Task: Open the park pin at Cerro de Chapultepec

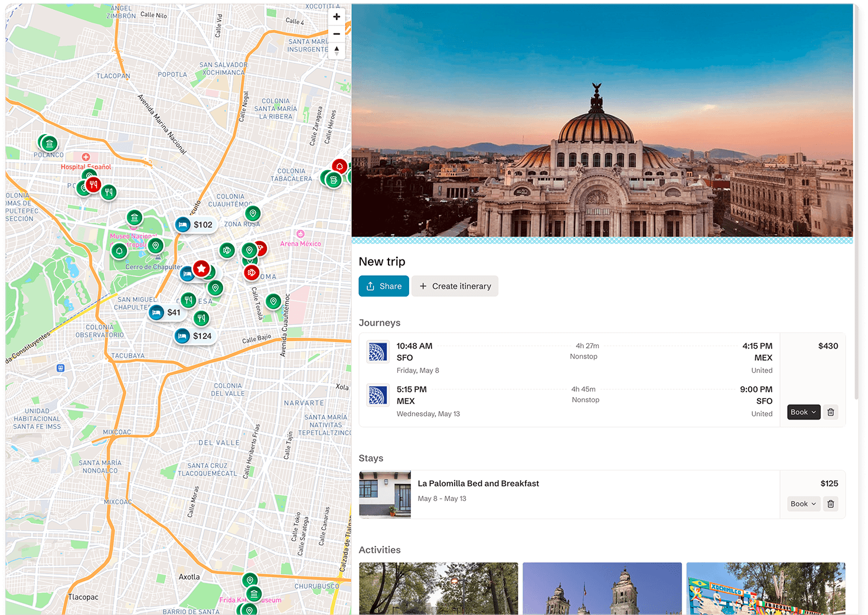Action: pyautogui.click(x=119, y=250)
